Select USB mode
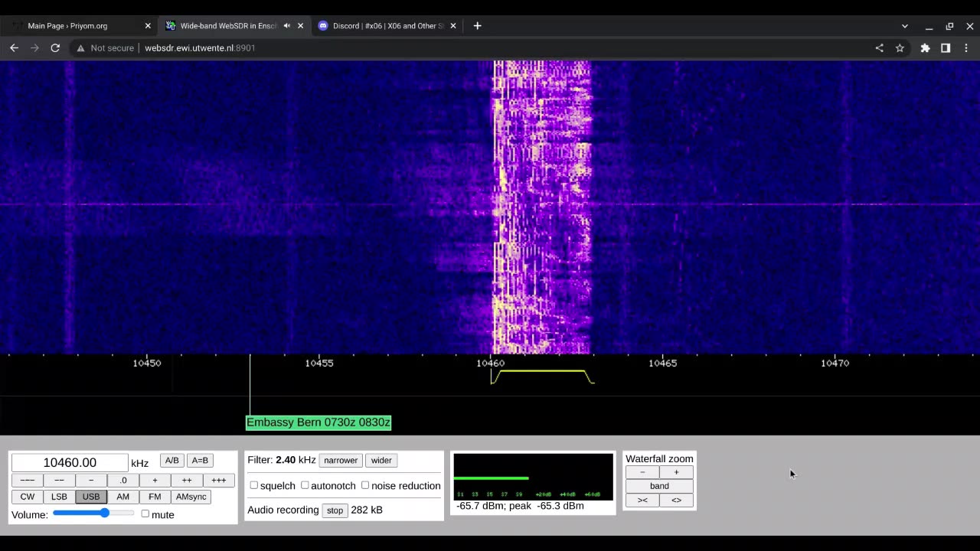The height and width of the screenshot is (551, 980). pos(91,497)
